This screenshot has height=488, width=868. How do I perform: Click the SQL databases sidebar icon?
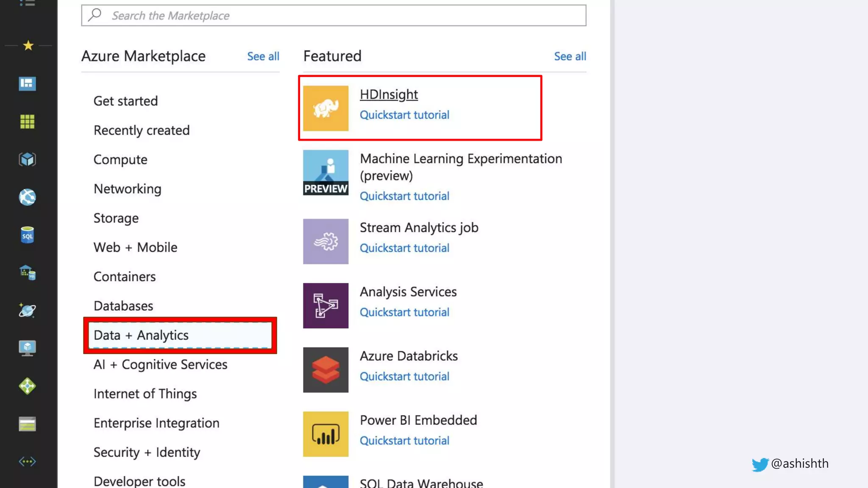click(x=28, y=235)
